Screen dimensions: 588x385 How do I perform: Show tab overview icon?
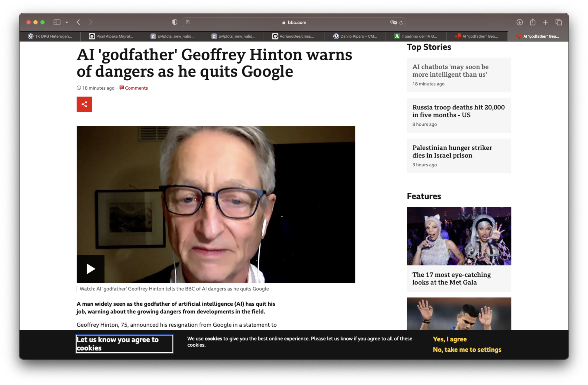coord(558,22)
